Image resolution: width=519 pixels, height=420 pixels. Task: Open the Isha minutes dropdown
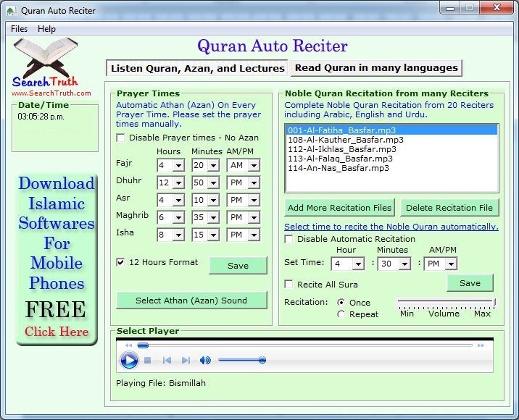213,235
